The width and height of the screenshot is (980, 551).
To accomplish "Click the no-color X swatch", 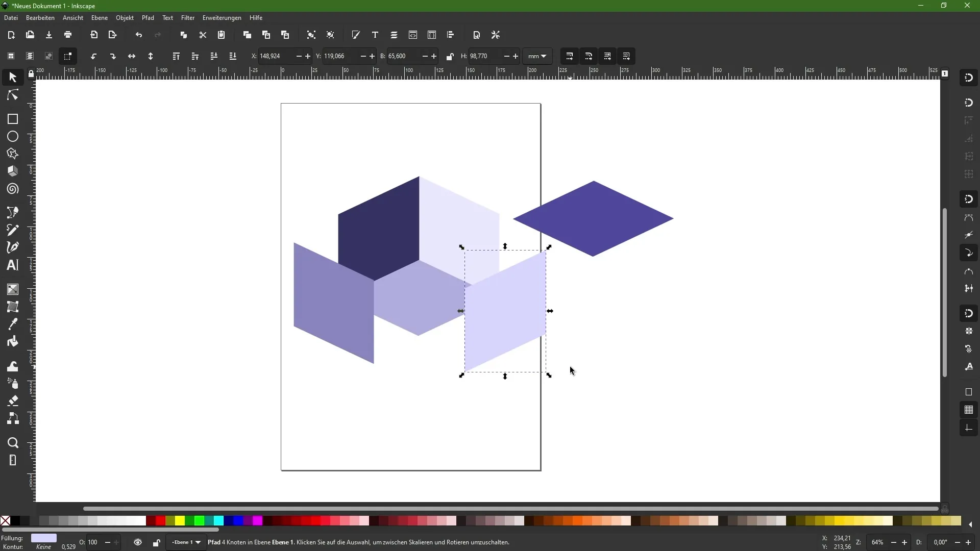I will (5, 520).
